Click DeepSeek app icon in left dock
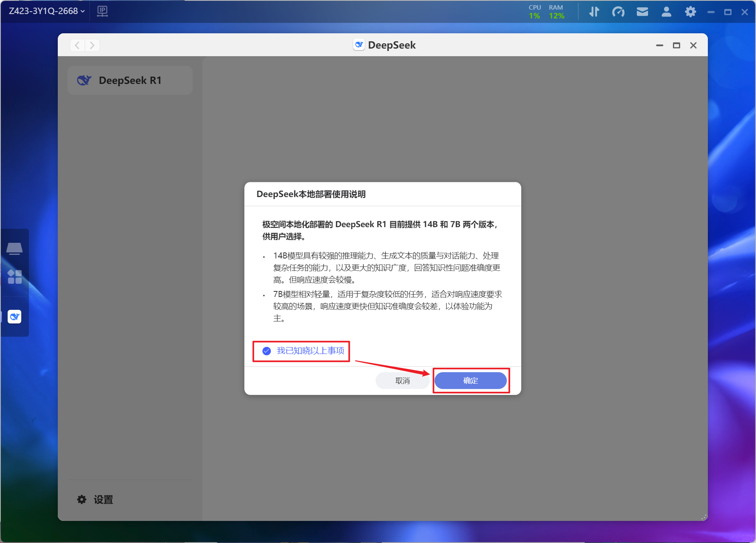 pyautogui.click(x=14, y=317)
